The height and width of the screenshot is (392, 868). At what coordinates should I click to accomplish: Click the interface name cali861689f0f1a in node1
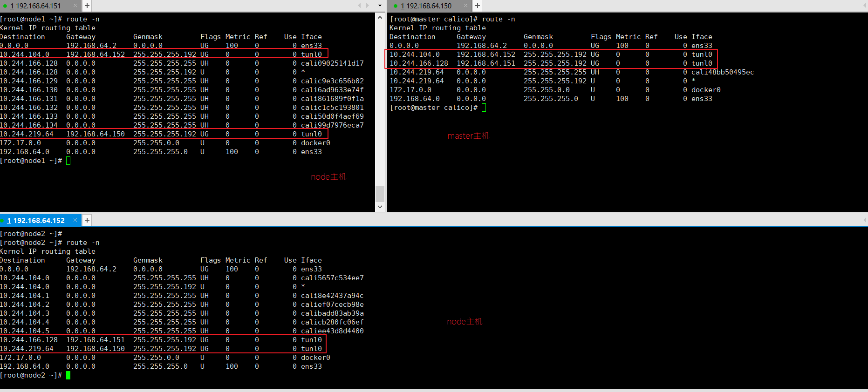pyautogui.click(x=332, y=99)
